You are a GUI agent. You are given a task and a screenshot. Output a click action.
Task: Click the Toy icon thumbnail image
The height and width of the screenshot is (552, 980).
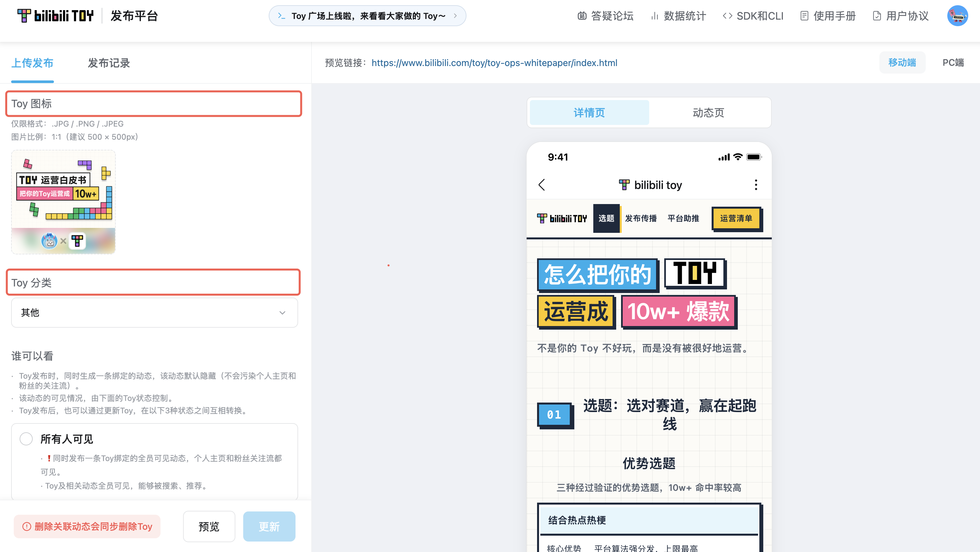point(63,202)
